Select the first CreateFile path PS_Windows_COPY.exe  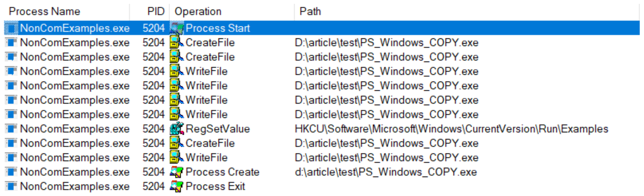point(386,43)
